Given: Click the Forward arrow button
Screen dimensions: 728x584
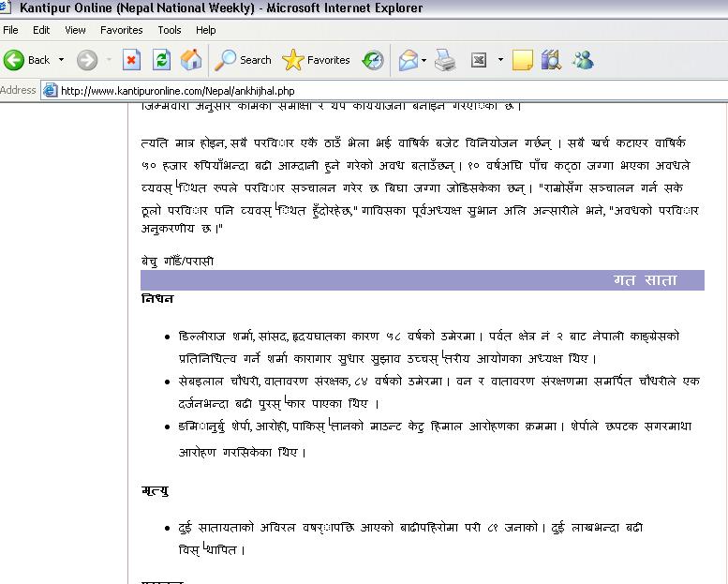Looking at the screenshot, I should (87, 60).
